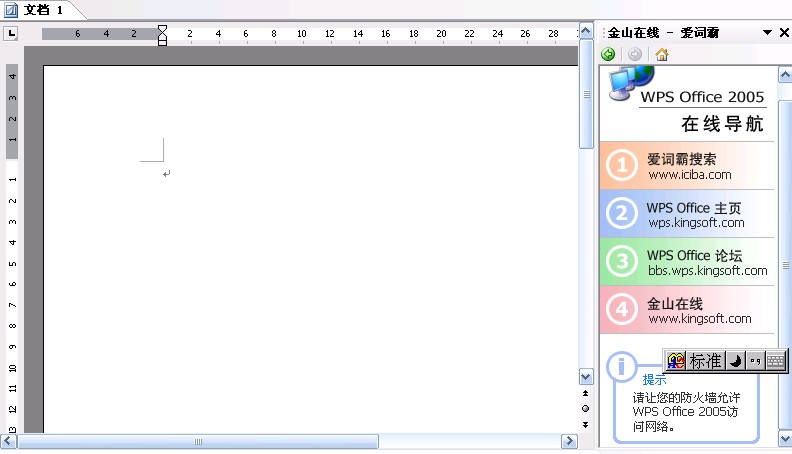The image size is (792, 454).
Task: Click the 金山在线 - 爱词霸 pane title
Action: (x=663, y=33)
